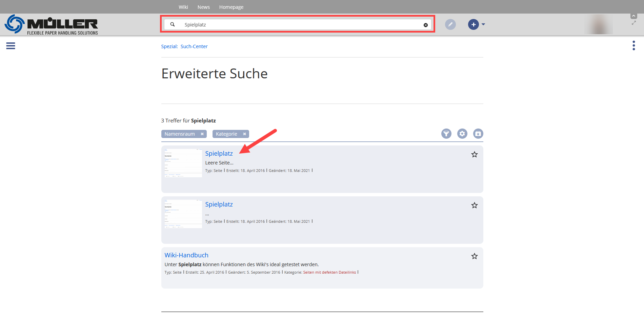Open the Kategorie filter dropdown
644x314 pixels.
pos(226,134)
